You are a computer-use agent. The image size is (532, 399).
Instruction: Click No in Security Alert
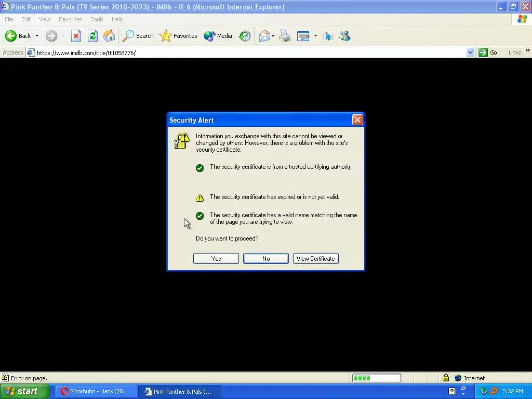pyautogui.click(x=266, y=259)
